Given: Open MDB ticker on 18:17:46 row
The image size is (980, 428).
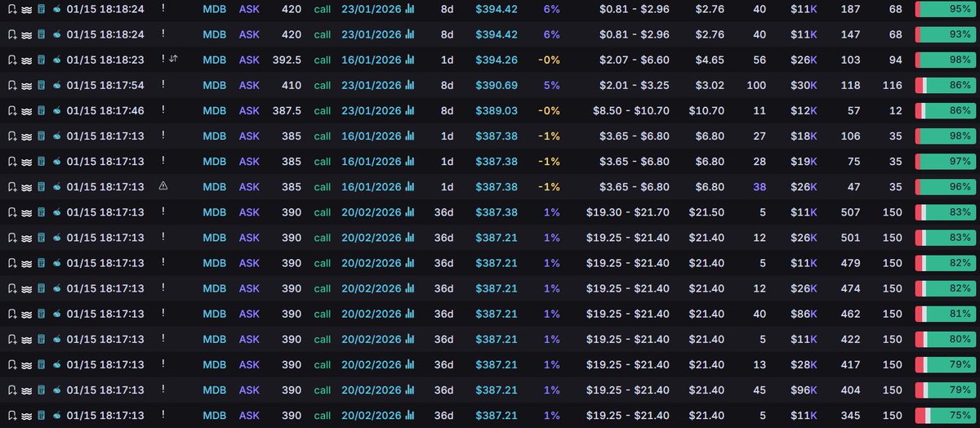Looking at the screenshot, I should coord(215,111).
